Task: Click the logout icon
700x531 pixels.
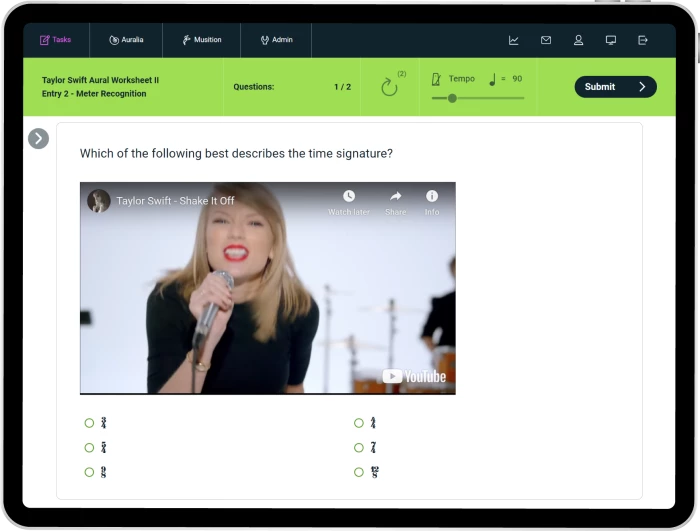Action: [643, 40]
